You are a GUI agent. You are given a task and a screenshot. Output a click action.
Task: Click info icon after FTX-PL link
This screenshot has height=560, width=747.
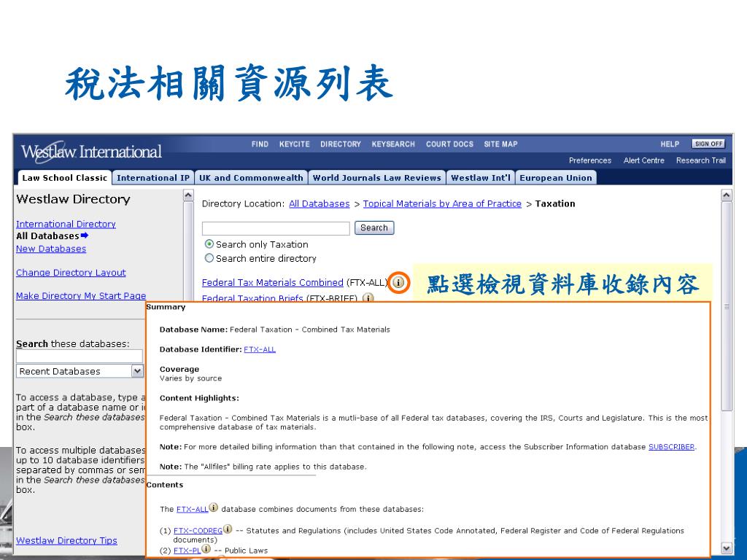point(206,548)
